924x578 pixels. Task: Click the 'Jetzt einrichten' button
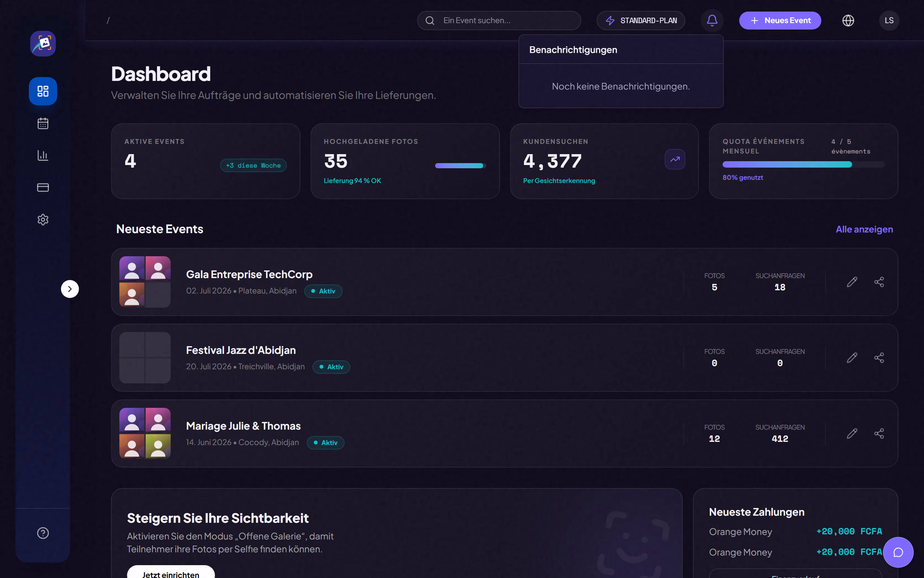(x=171, y=573)
